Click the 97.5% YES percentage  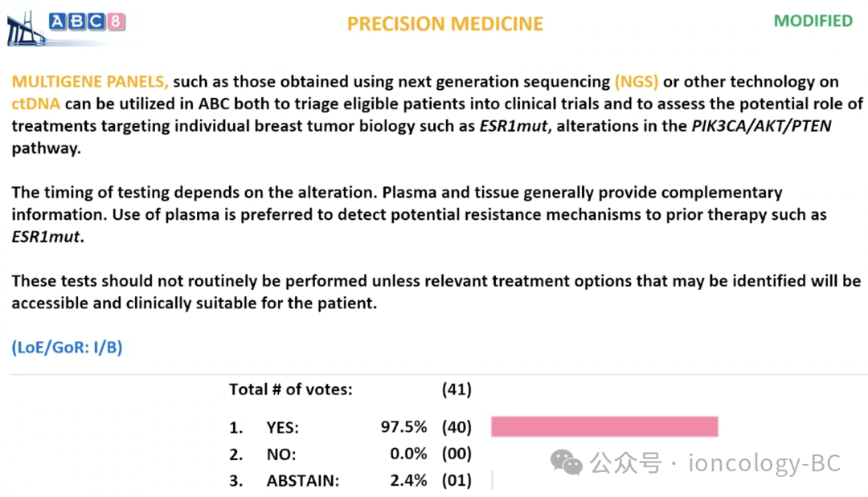(x=403, y=427)
